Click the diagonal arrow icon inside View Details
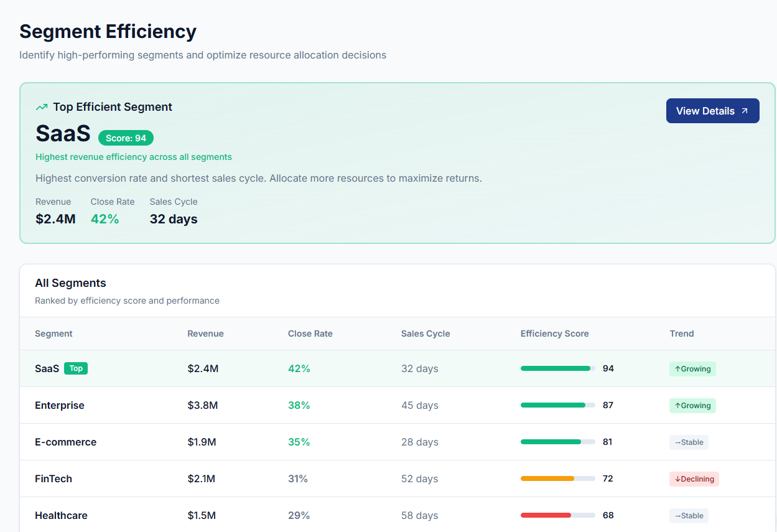 click(x=745, y=111)
